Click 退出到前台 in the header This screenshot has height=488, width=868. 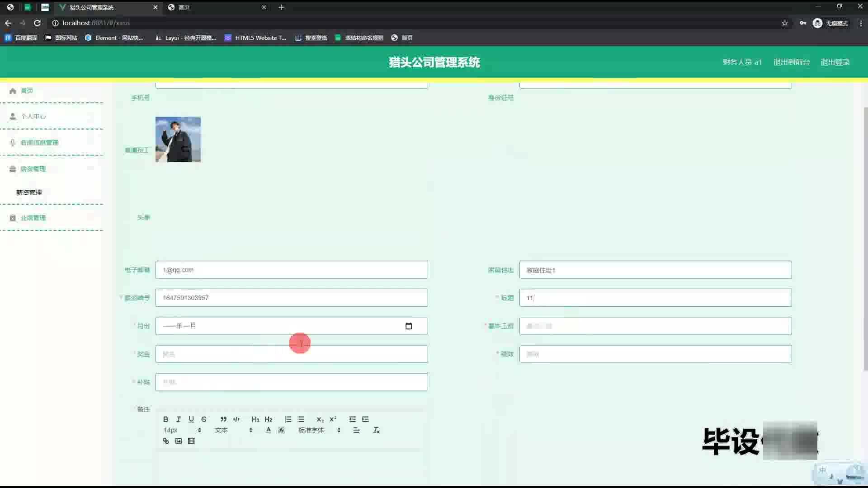791,62
